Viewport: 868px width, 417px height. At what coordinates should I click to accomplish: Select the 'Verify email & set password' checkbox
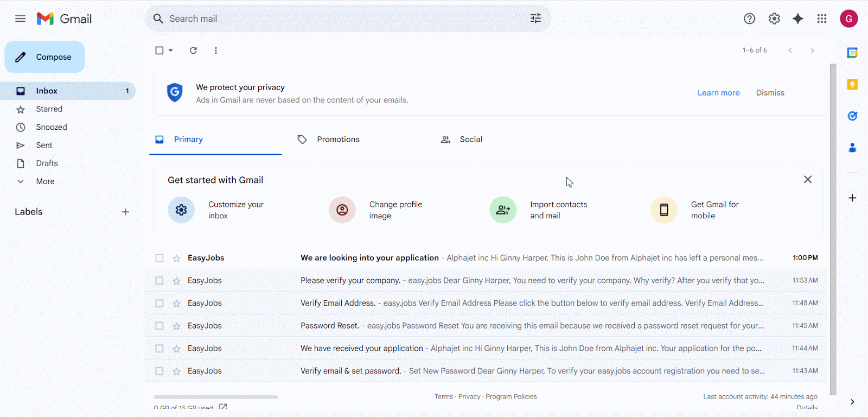coord(159,371)
